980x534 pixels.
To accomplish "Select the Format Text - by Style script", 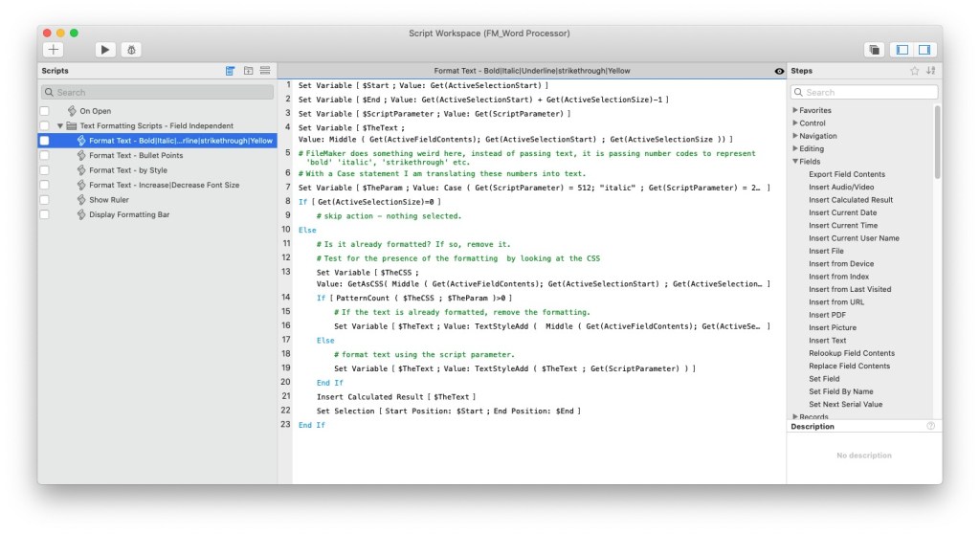I will click(128, 170).
